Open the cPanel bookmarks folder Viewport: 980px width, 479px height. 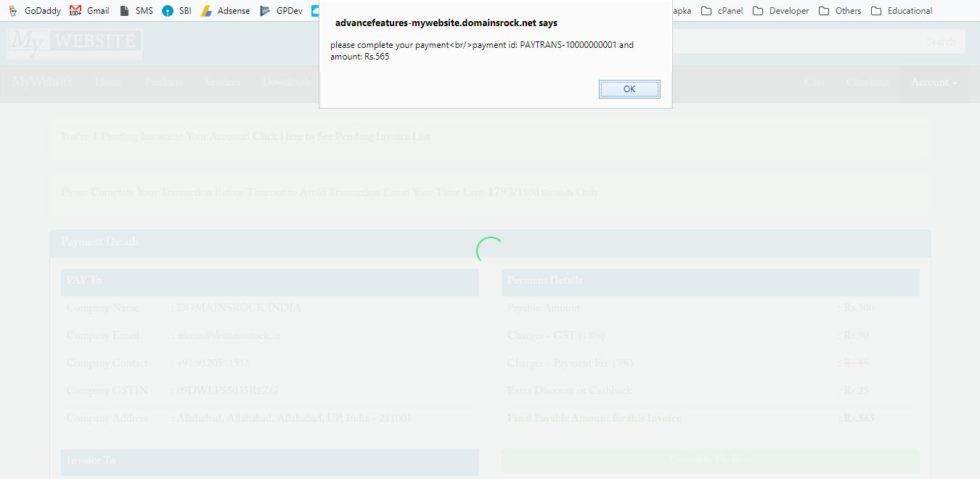pos(722,11)
